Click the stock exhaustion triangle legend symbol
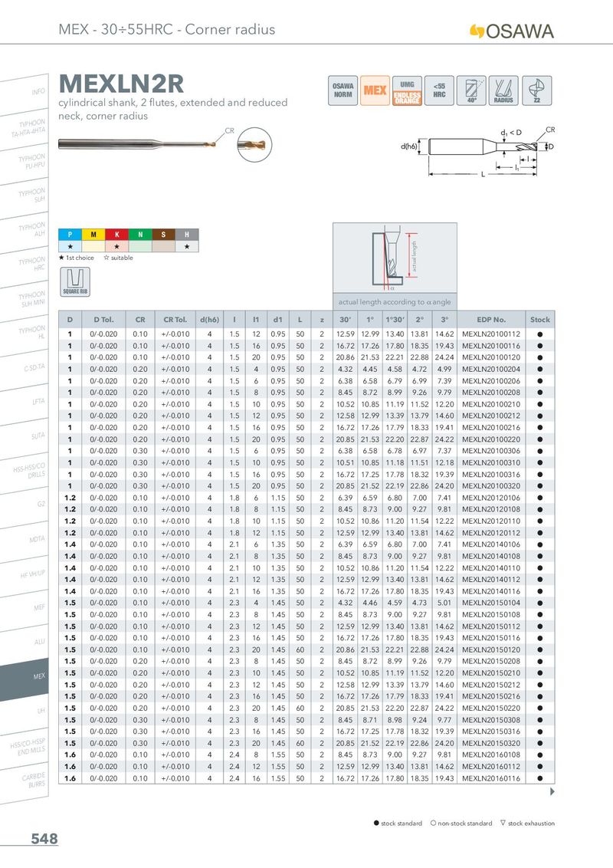This screenshot has height=868, width=613. (503, 824)
